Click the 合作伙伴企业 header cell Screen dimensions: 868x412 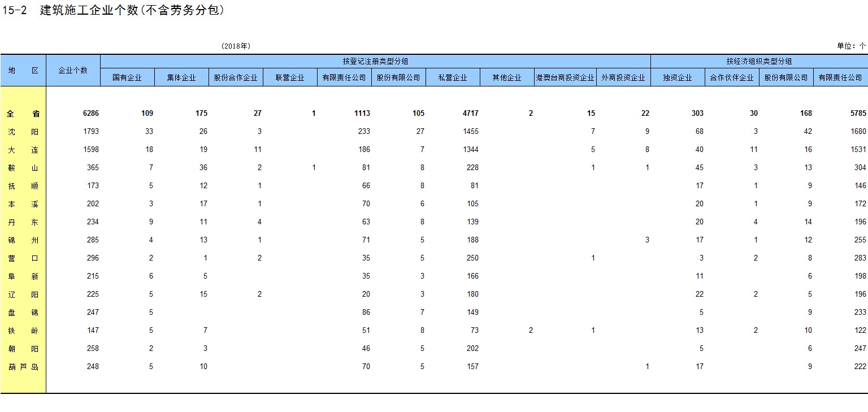coord(732,77)
